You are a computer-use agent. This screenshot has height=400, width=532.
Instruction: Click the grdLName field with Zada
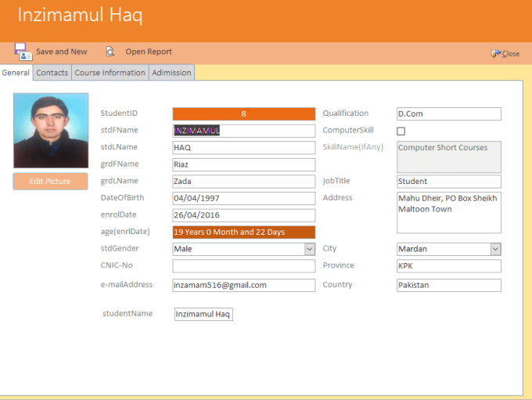pos(243,182)
